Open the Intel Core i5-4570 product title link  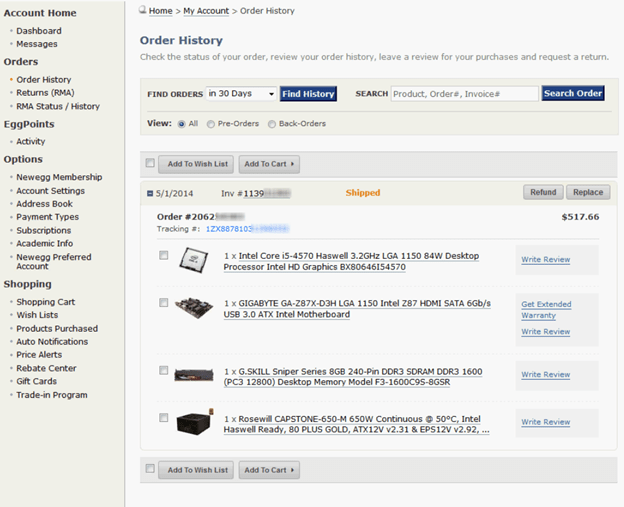tap(351, 261)
